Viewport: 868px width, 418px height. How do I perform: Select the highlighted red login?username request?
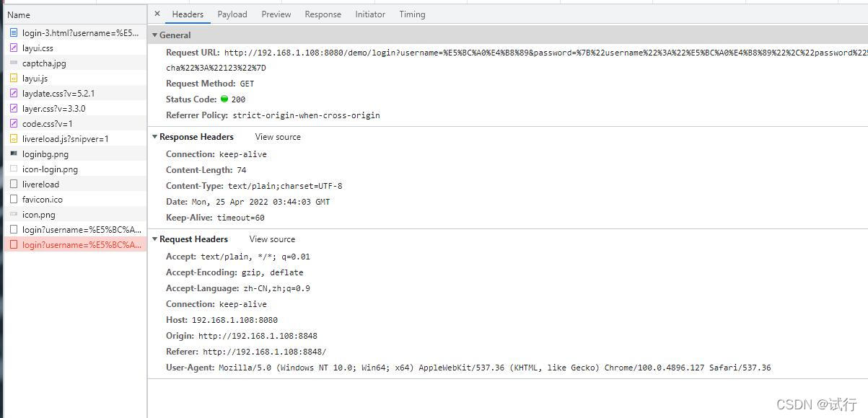click(x=74, y=244)
